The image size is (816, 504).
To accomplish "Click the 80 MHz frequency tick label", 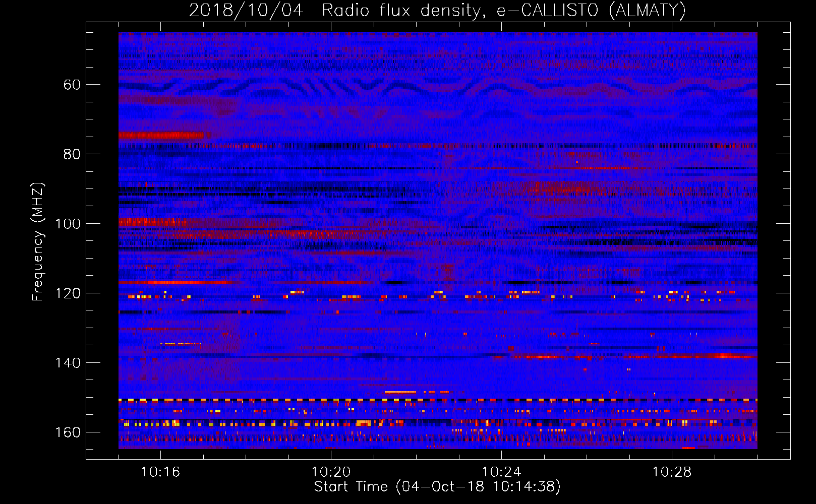I will tap(72, 154).
